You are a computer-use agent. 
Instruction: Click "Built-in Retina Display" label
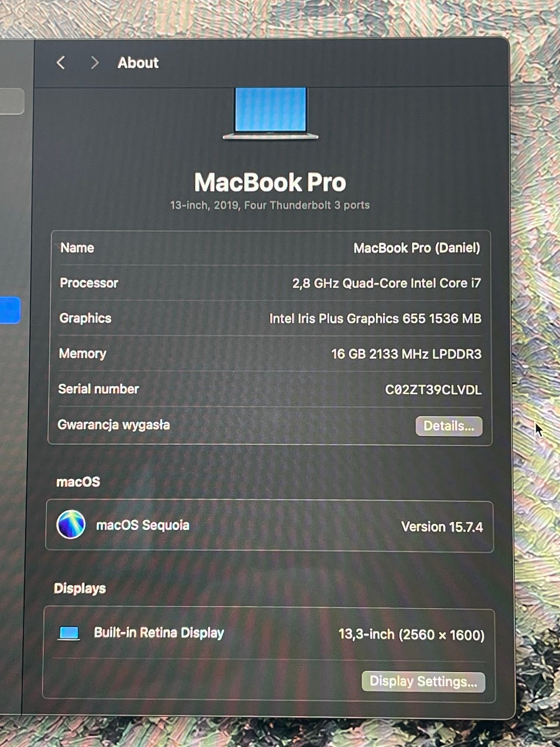(159, 633)
